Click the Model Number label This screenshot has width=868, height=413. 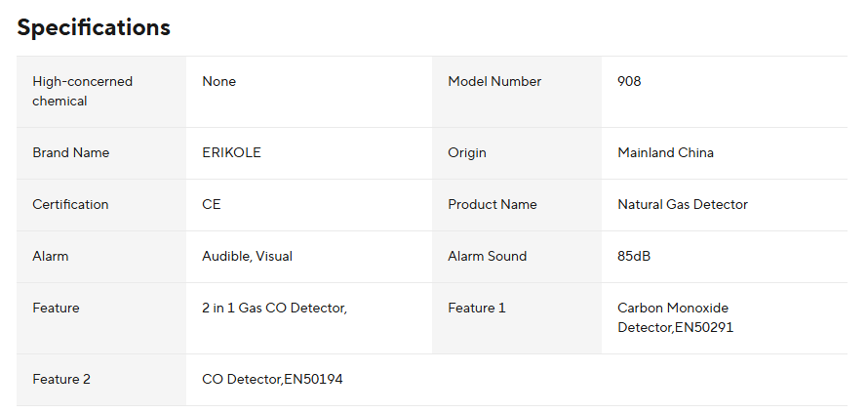(494, 81)
